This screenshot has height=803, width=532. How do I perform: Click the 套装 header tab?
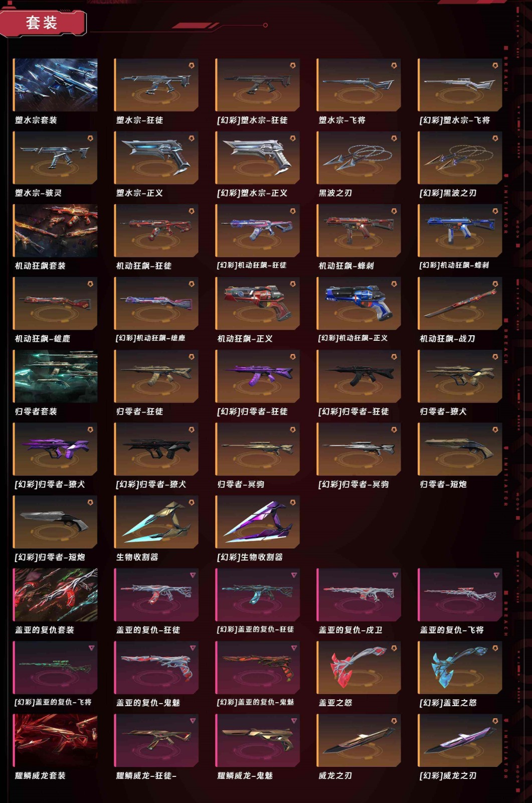[x=42, y=23]
